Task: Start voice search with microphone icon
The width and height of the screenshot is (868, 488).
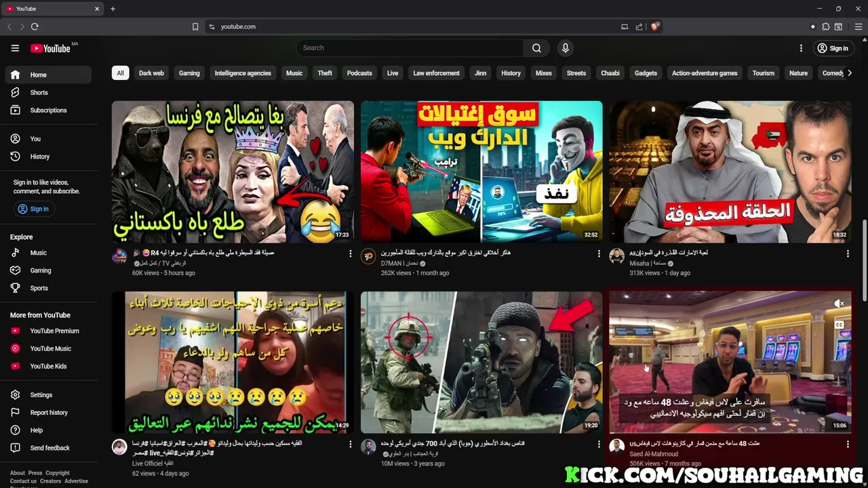Action: click(565, 48)
